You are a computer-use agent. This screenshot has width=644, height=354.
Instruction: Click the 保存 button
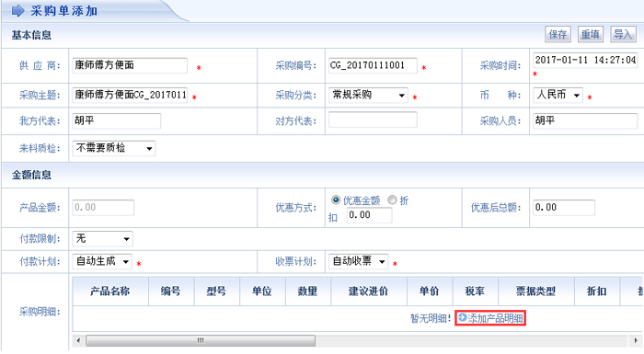pos(558,34)
